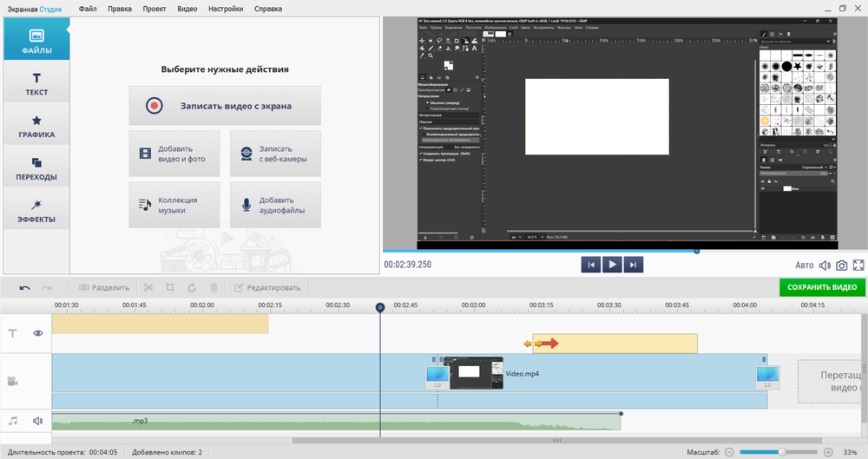
Task: Click Записать с веб-камеры button
Action: tap(275, 154)
